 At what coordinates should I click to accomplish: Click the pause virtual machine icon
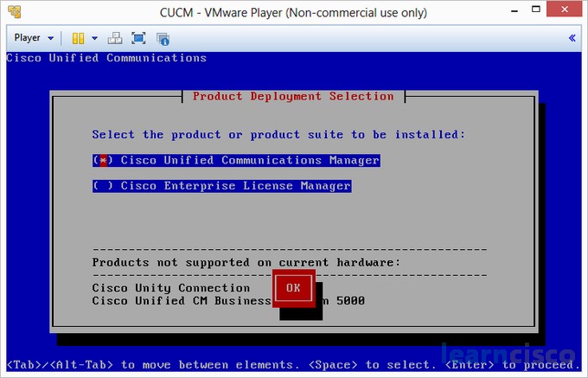(77, 38)
